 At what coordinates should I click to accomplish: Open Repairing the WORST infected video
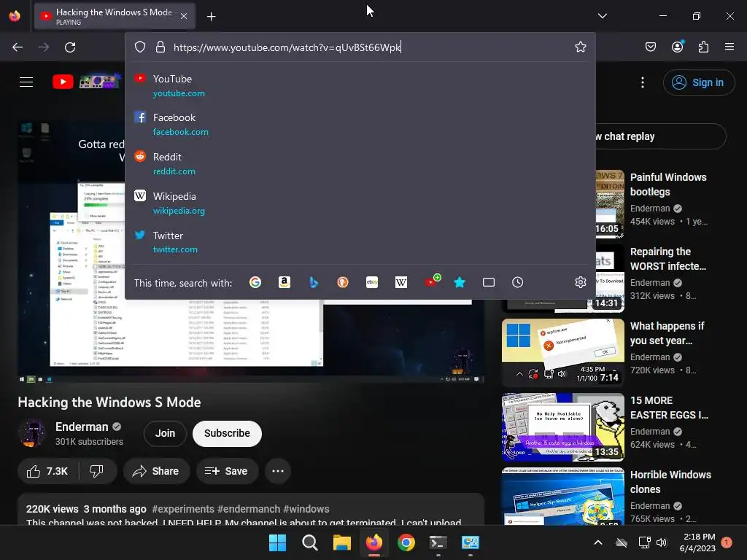click(x=668, y=259)
